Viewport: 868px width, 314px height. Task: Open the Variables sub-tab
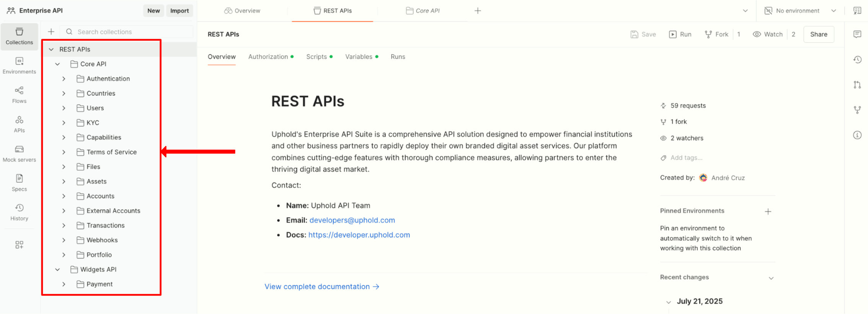coord(362,57)
